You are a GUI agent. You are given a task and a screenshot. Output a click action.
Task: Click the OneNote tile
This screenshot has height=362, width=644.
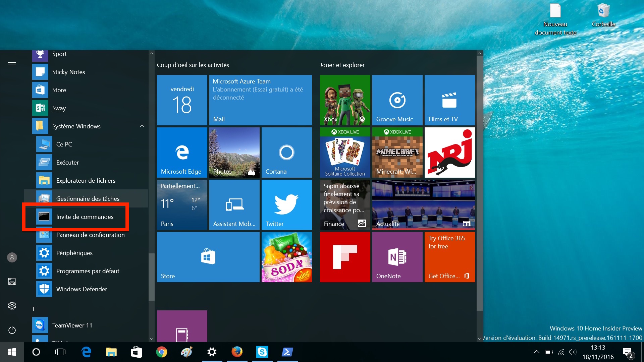click(397, 257)
